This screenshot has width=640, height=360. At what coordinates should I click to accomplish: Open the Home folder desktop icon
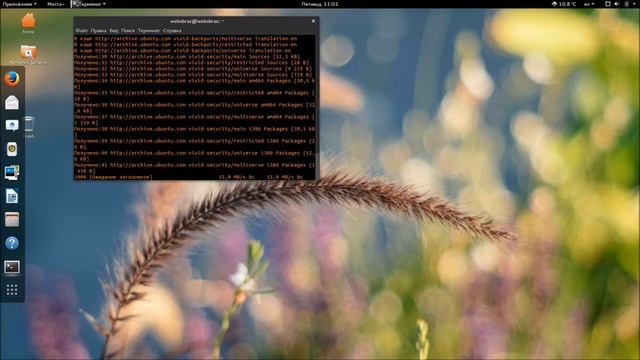(28, 23)
